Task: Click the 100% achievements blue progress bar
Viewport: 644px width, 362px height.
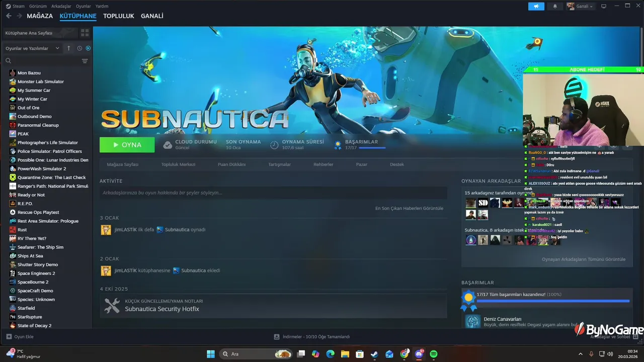Action: click(553, 301)
